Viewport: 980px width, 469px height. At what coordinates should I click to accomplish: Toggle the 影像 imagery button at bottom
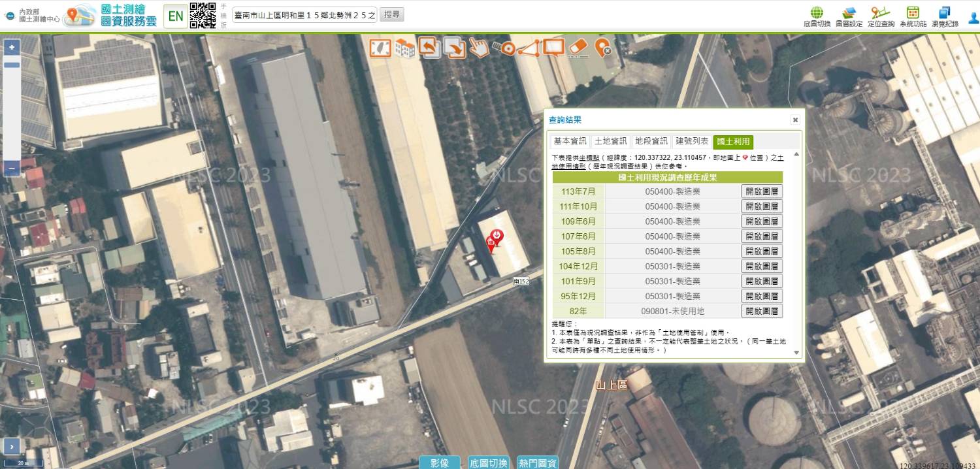(x=440, y=462)
